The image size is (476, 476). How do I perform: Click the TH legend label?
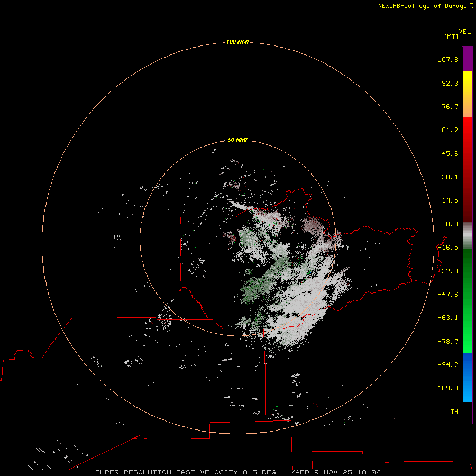454,412
